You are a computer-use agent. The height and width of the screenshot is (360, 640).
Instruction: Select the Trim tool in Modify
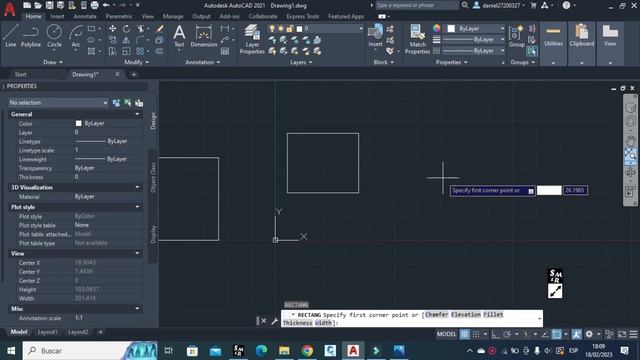coord(141,29)
